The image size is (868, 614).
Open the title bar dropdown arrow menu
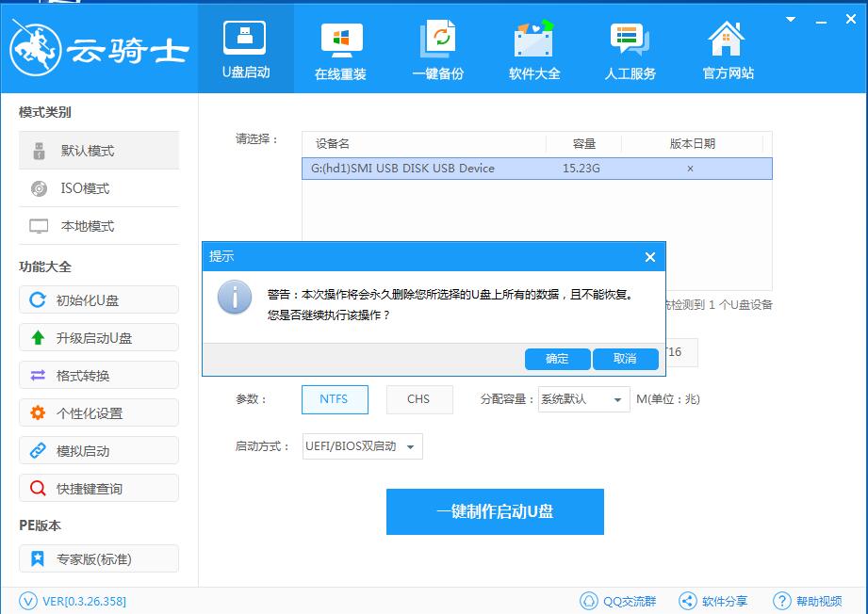pos(791,20)
